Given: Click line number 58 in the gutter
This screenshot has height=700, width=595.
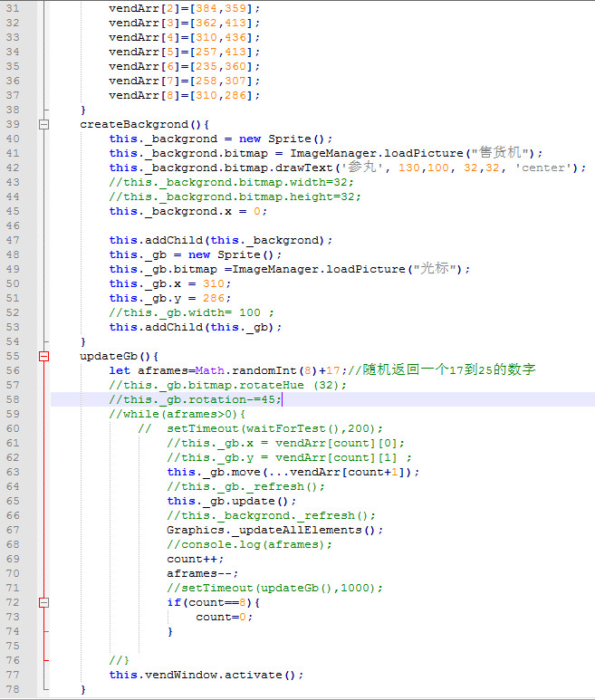Looking at the screenshot, I should pyautogui.click(x=13, y=399).
